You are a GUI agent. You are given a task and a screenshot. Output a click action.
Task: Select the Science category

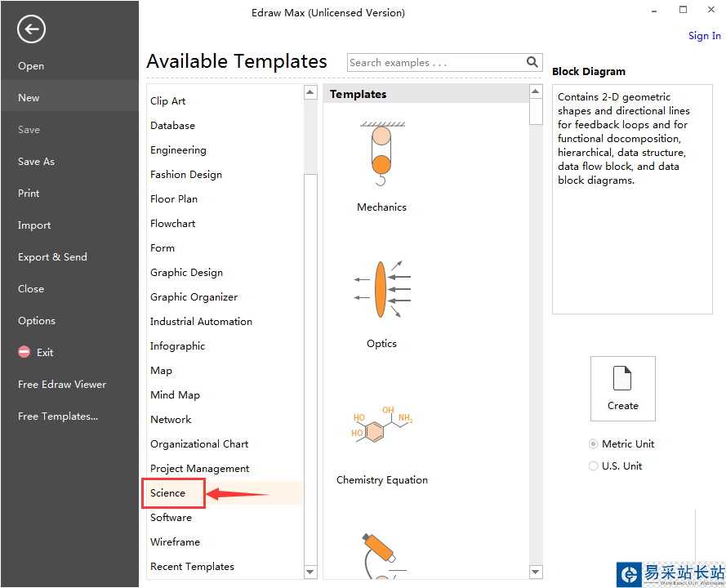(168, 493)
